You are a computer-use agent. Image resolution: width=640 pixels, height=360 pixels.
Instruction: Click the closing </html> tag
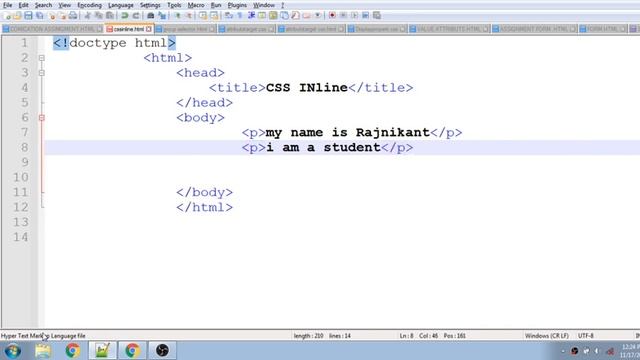tap(204, 207)
